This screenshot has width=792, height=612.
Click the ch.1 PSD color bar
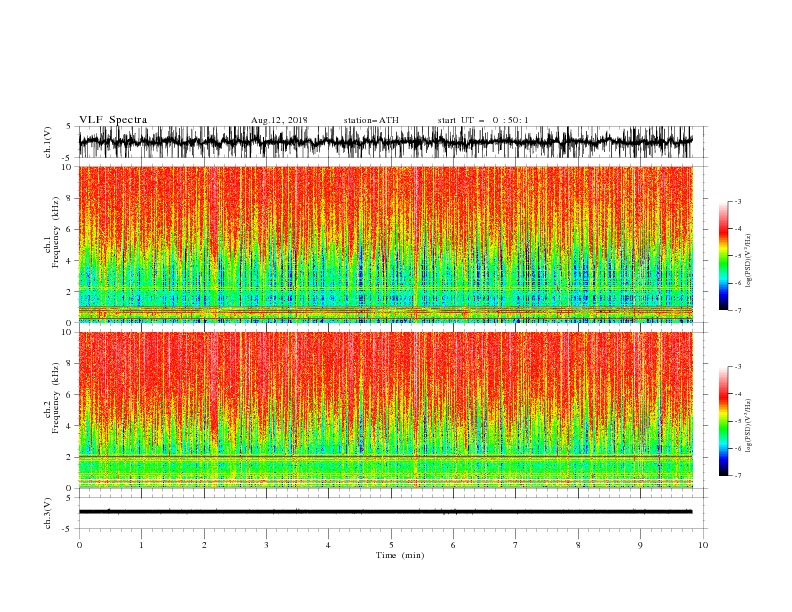pyautogui.click(x=723, y=256)
